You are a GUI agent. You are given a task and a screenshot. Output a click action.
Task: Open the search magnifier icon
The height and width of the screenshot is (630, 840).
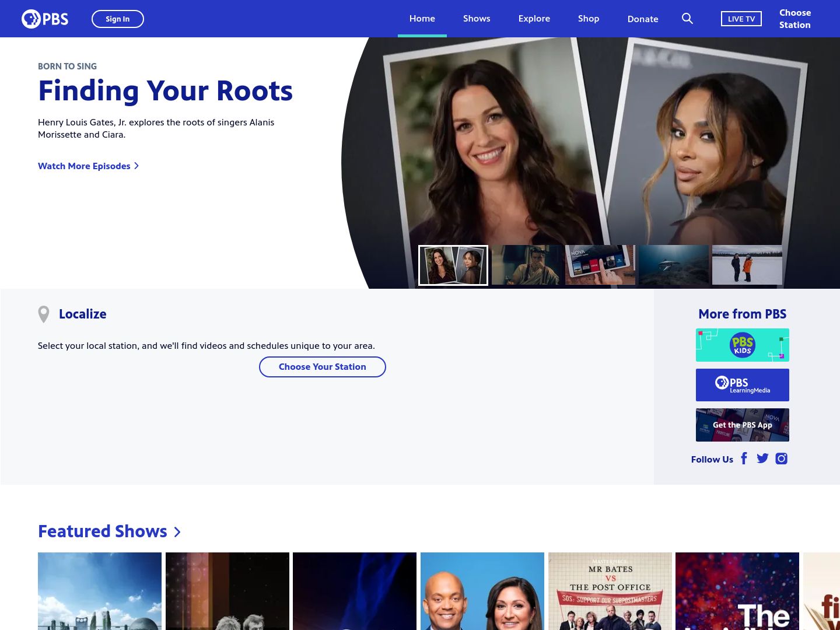pos(687,19)
